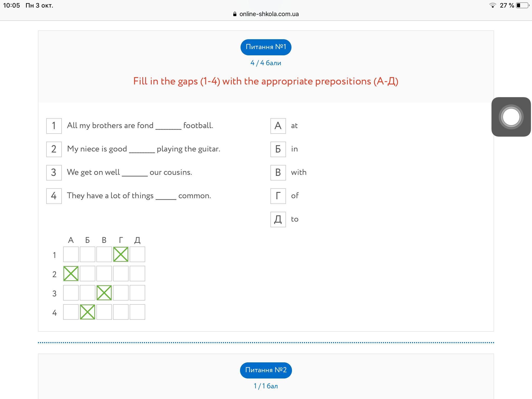Select the letter А option box
This screenshot has width=532, height=399.
coord(278,126)
